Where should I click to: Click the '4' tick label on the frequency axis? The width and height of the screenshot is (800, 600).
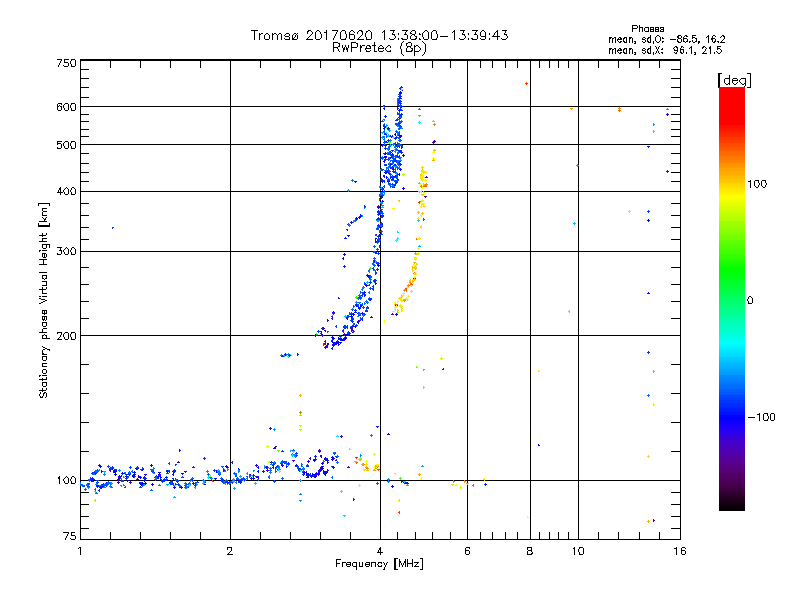point(380,551)
